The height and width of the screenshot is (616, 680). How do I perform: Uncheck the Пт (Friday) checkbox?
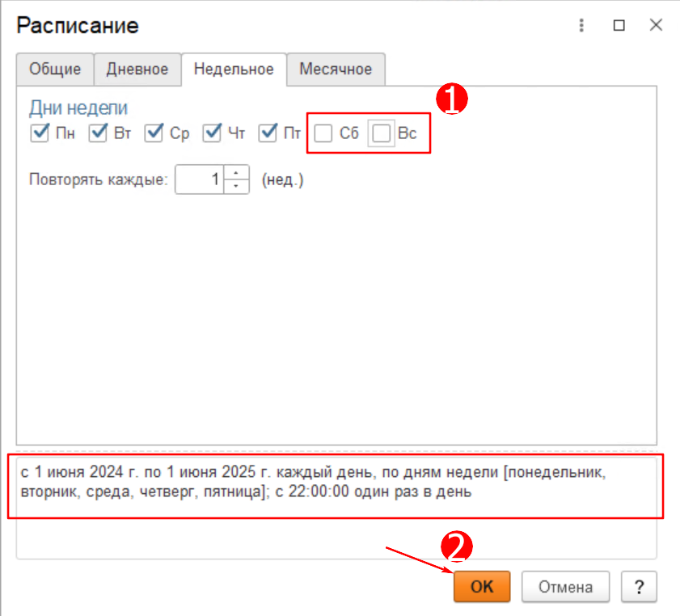pos(268,133)
